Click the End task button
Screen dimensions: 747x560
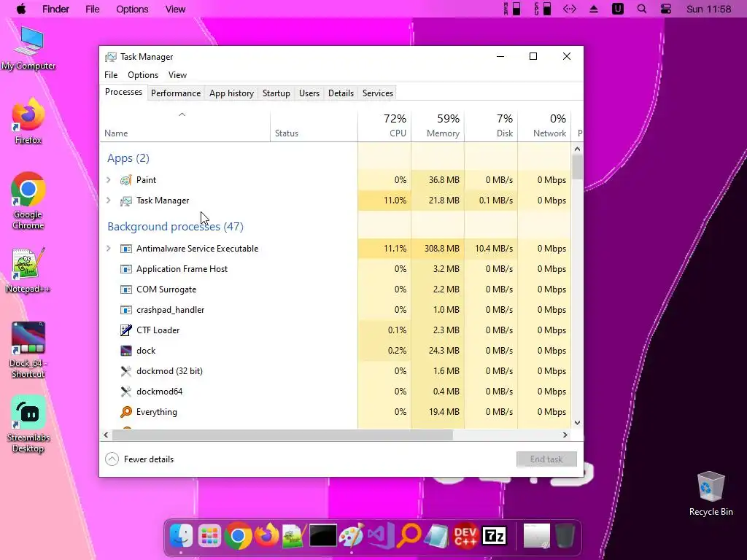[x=546, y=459]
